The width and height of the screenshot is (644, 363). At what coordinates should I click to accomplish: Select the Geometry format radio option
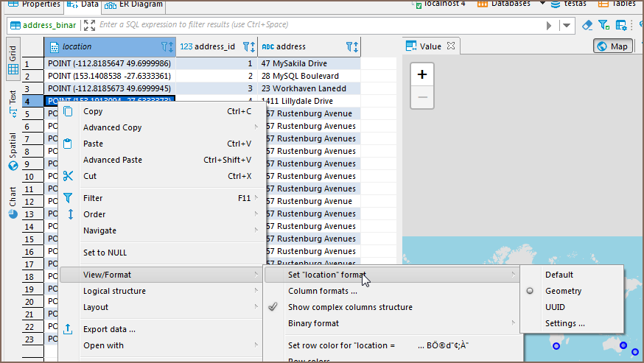[x=564, y=291]
